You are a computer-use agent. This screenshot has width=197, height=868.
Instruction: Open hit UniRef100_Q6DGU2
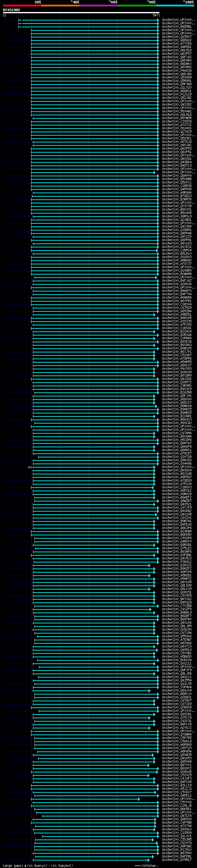click(177, 40)
